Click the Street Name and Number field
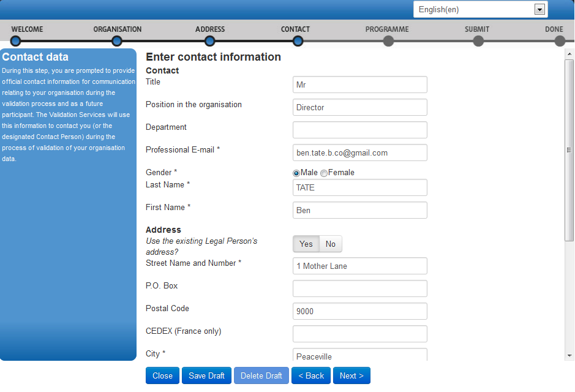This screenshot has width=575, height=392. [x=359, y=266]
